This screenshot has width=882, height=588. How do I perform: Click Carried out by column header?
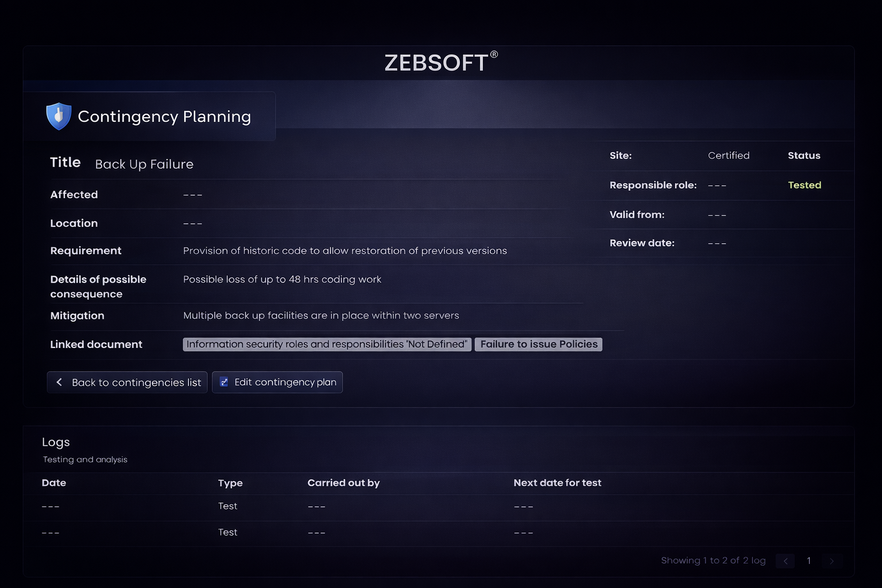click(x=343, y=483)
